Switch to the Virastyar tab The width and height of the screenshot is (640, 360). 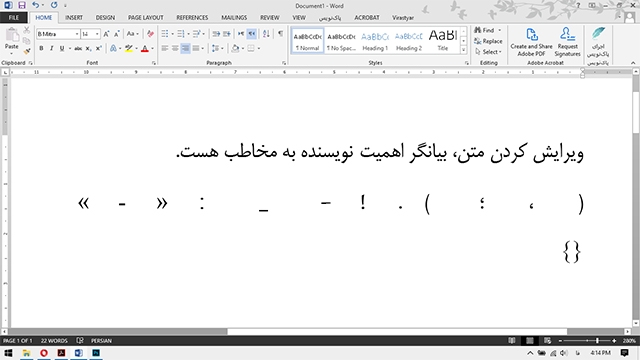(403, 18)
